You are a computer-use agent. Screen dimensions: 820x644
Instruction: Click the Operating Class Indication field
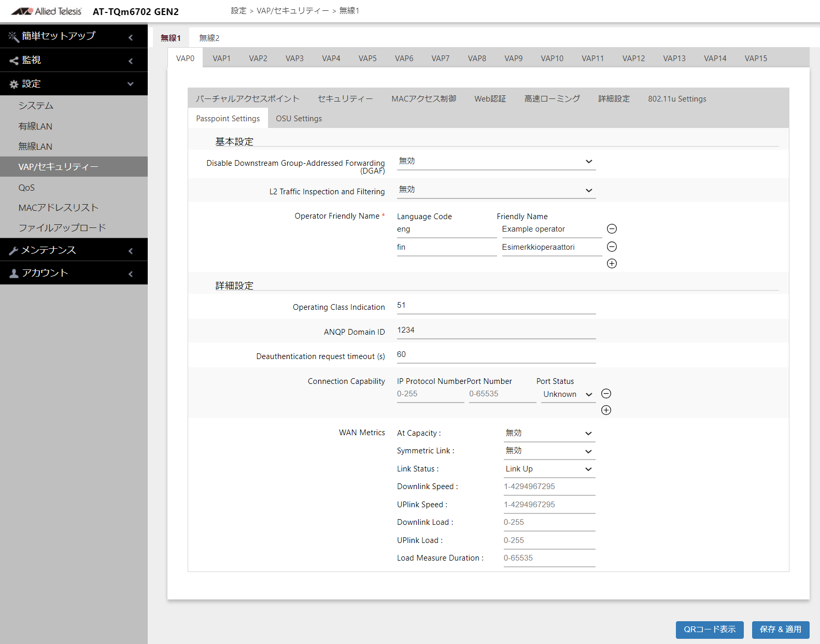(x=496, y=306)
